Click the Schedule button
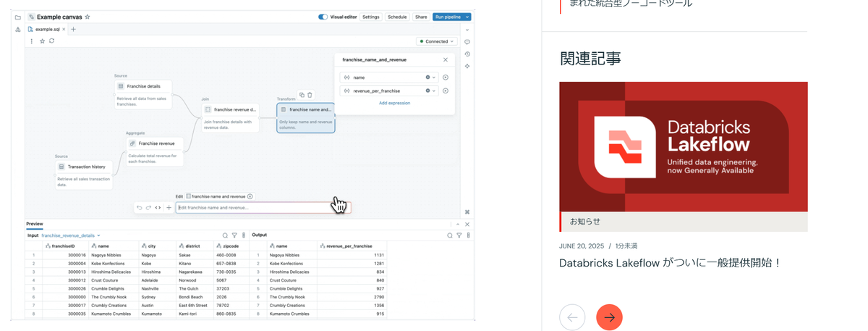The width and height of the screenshot is (868, 331). [397, 17]
